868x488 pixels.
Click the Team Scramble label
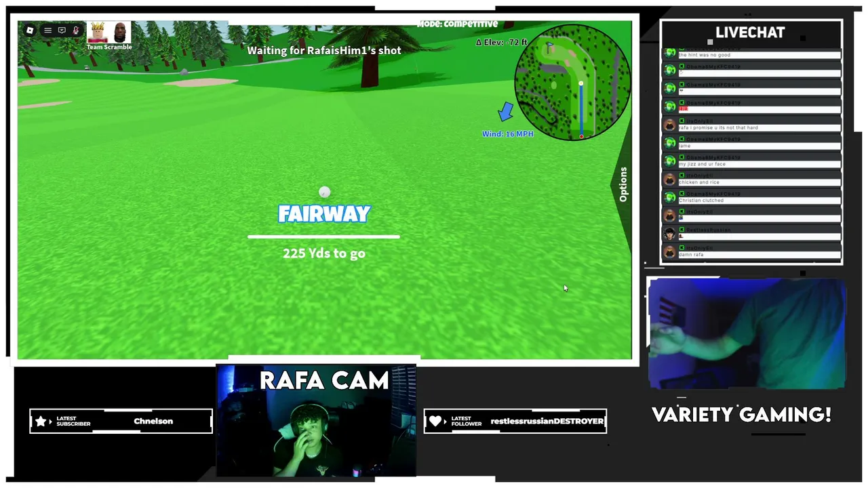pyautogui.click(x=109, y=47)
